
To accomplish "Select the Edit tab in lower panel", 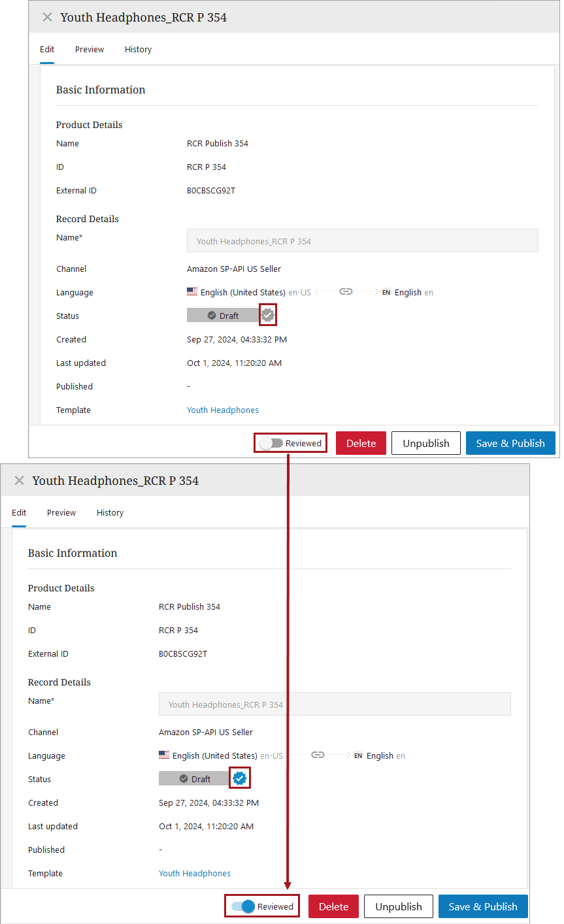I will (19, 513).
